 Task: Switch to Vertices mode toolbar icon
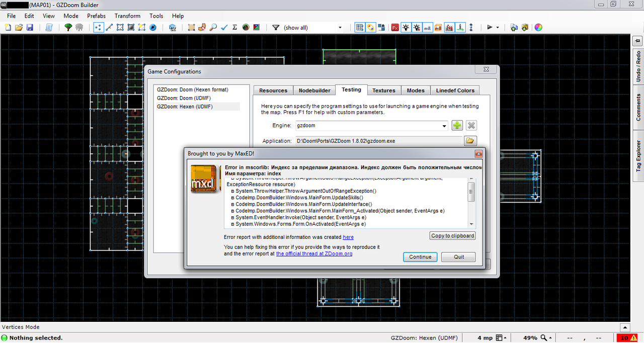tap(99, 28)
